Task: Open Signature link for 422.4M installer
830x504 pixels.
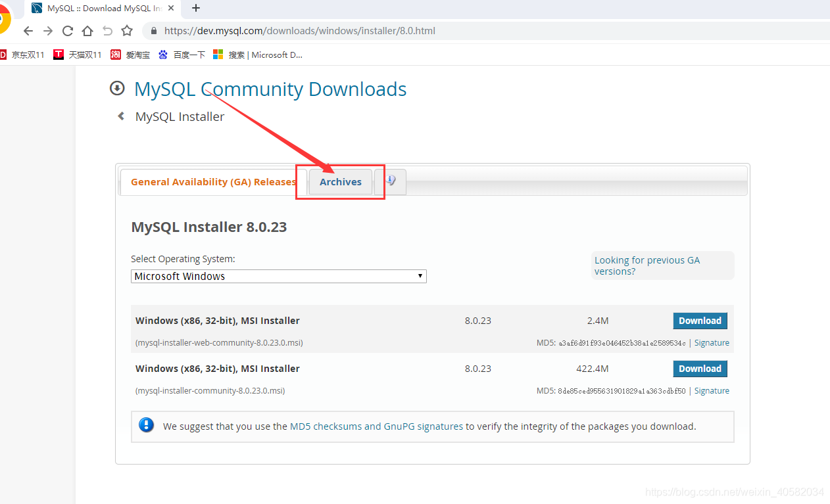Action: [x=712, y=390]
